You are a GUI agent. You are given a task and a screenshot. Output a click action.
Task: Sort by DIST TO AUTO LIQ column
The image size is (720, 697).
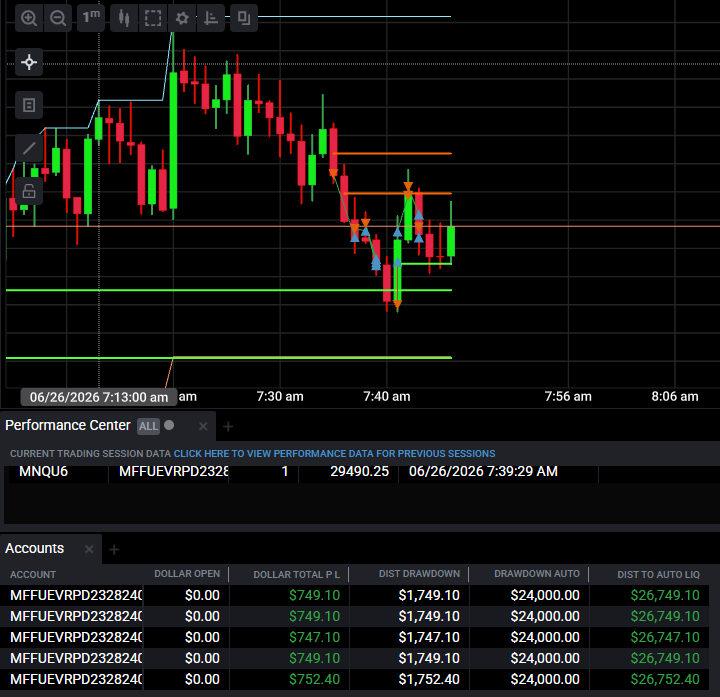pos(658,574)
